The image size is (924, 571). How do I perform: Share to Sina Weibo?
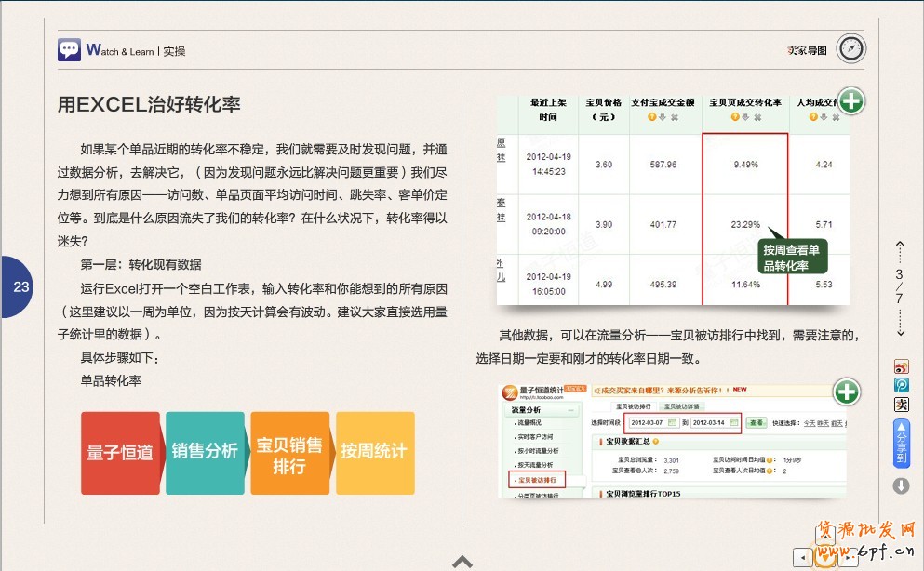(901, 366)
